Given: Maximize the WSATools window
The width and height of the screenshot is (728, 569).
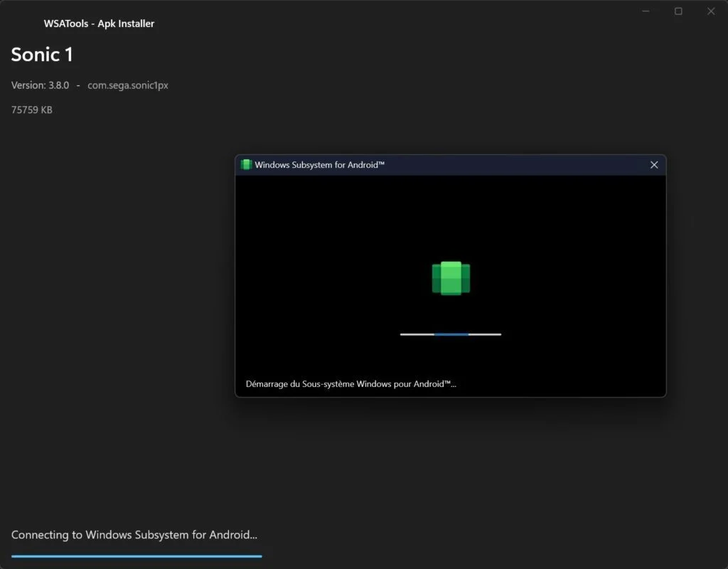Looking at the screenshot, I should point(678,11).
